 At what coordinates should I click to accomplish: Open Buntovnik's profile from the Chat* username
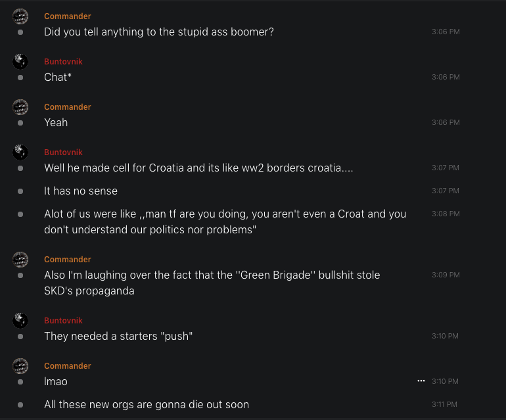pyautogui.click(x=63, y=62)
